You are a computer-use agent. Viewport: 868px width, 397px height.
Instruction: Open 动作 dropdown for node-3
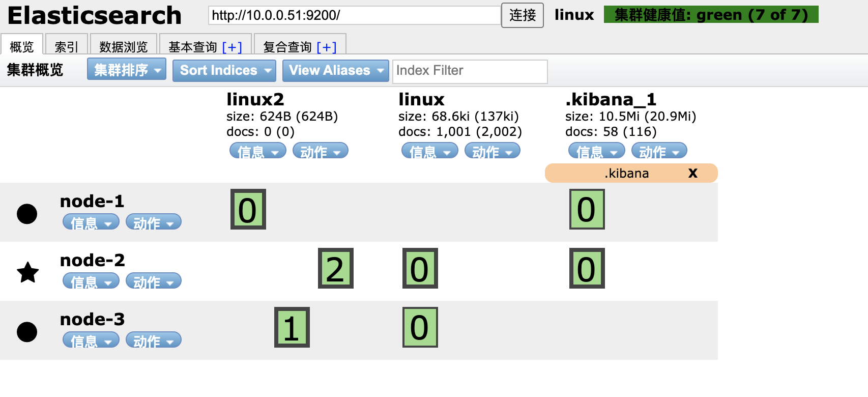click(x=154, y=340)
